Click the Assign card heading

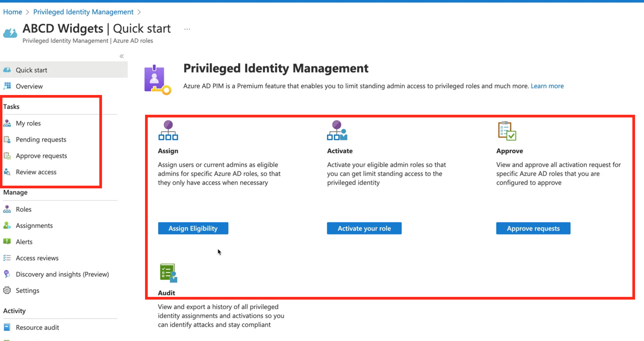click(168, 151)
